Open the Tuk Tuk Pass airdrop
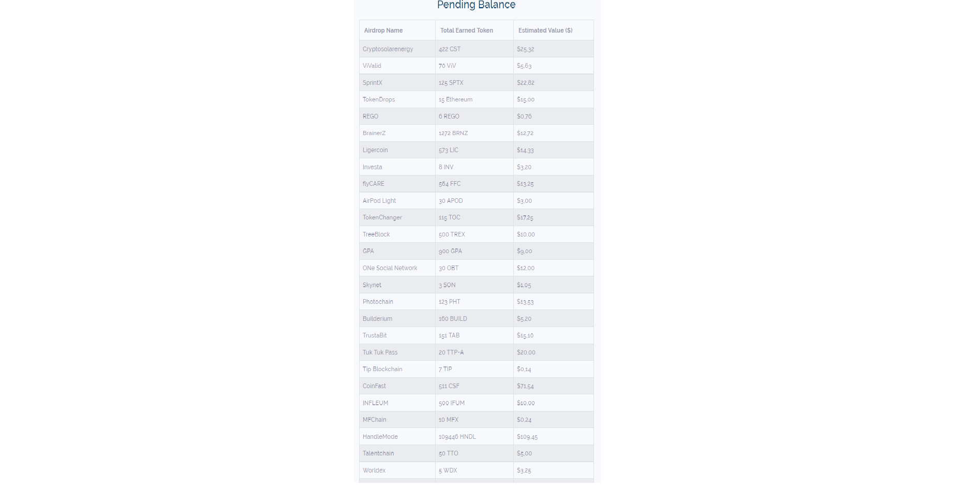This screenshot has width=980, height=487. pyautogui.click(x=380, y=352)
